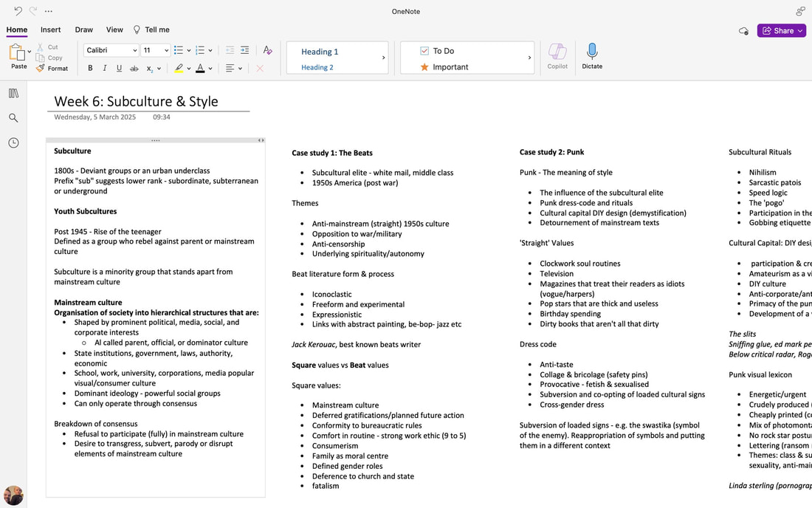Image resolution: width=812 pixels, height=508 pixels.
Task: Activate the Format painter
Action: 52,69
